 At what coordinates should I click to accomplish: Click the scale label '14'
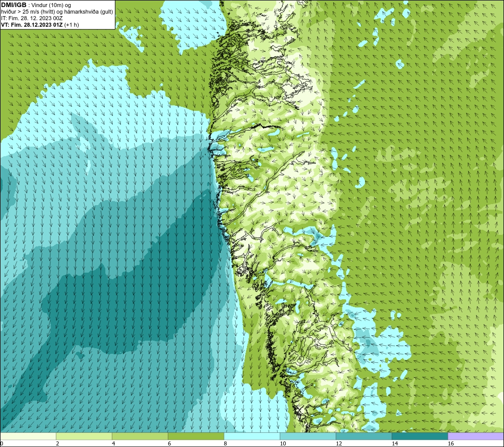pyautogui.click(x=395, y=443)
